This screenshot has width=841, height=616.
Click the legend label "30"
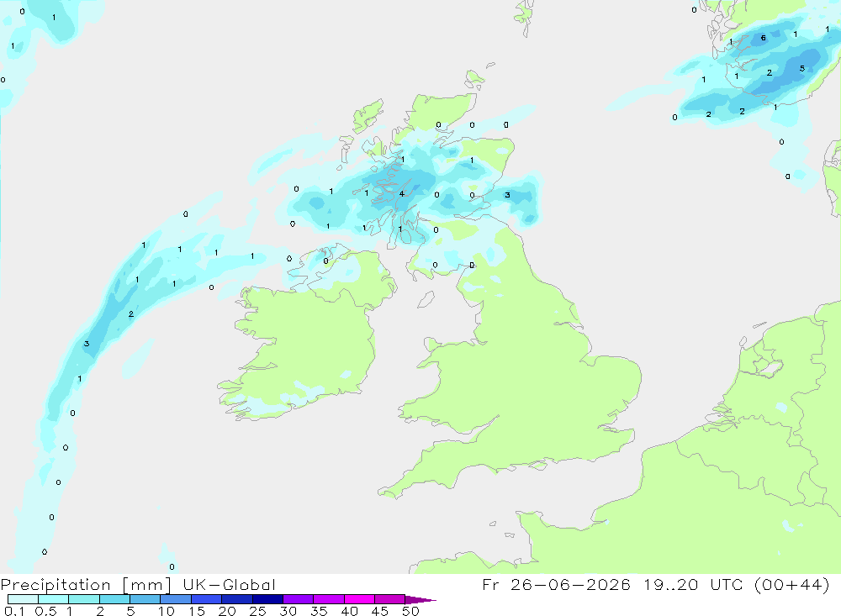coord(288,611)
